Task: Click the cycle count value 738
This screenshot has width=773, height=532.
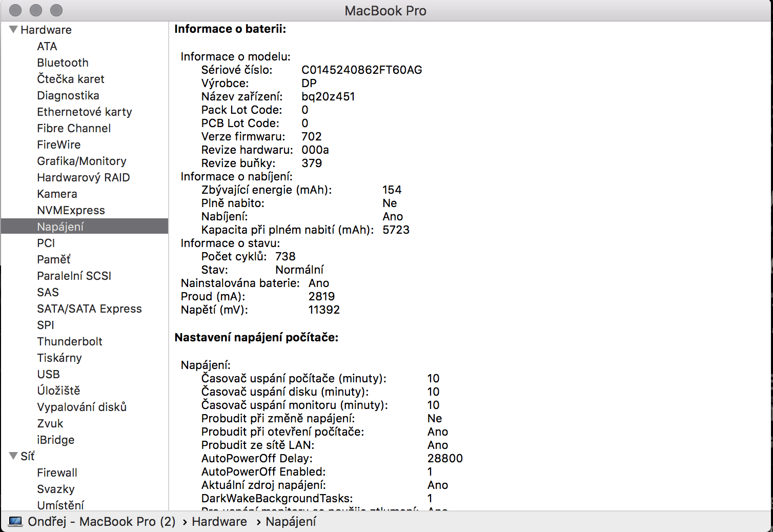Action: [x=286, y=256]
